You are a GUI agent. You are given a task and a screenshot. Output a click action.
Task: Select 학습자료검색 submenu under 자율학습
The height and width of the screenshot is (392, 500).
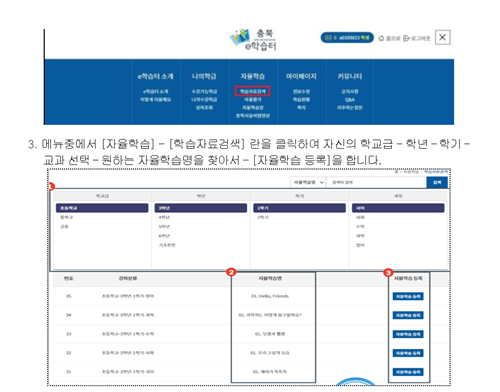click(x=253, y=91)
